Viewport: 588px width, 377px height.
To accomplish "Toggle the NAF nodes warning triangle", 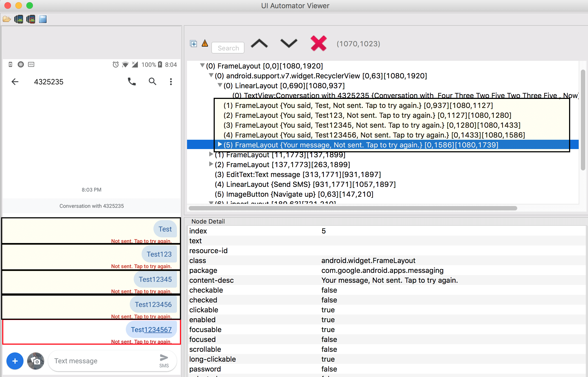I will (205, 43).
